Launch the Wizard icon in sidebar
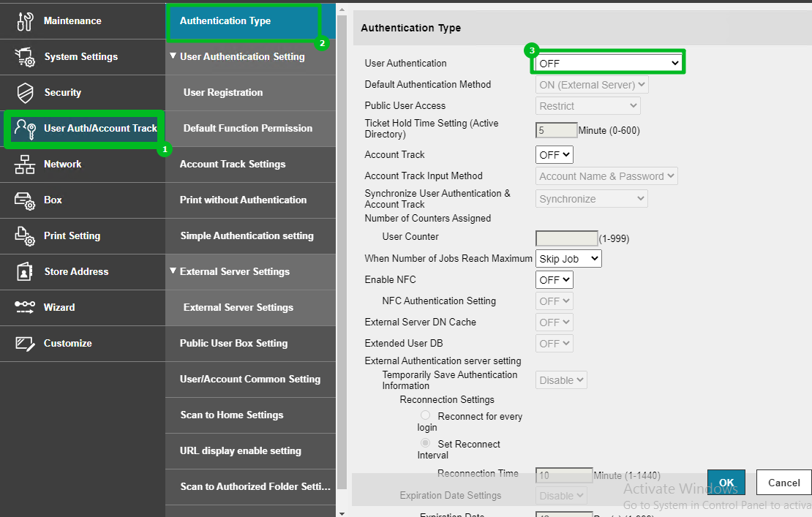 point(25,308)
